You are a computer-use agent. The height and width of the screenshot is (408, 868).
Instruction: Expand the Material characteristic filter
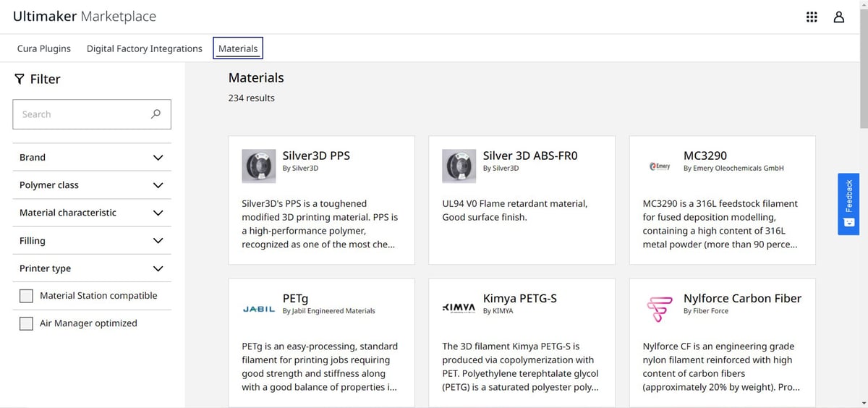click(92, 213)
